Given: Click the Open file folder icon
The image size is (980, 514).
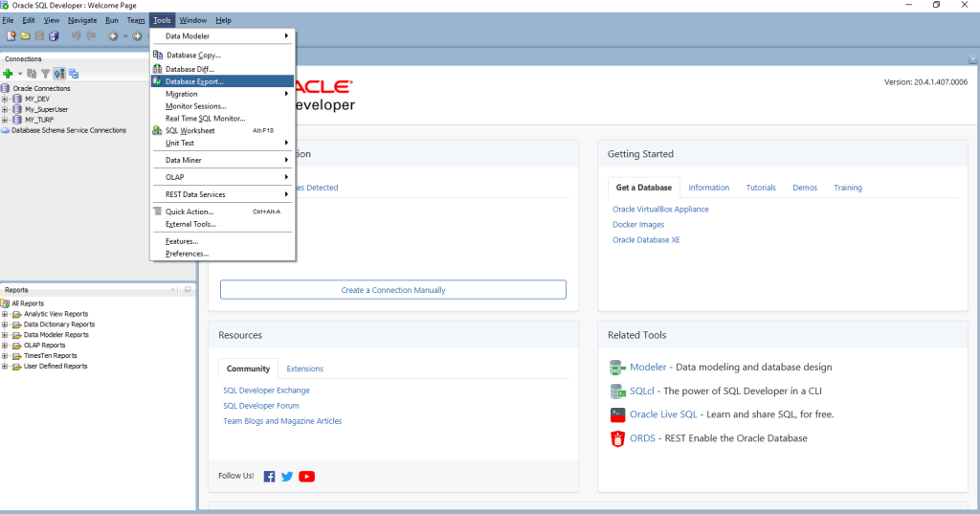Looking at the screenshot, I should click(25, 36).
